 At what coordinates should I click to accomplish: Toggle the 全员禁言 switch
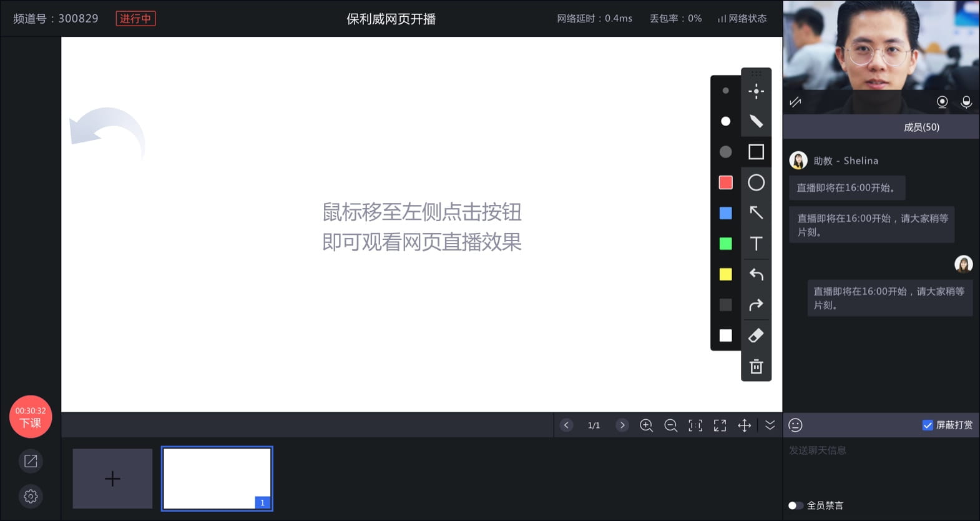click(795, 505)
